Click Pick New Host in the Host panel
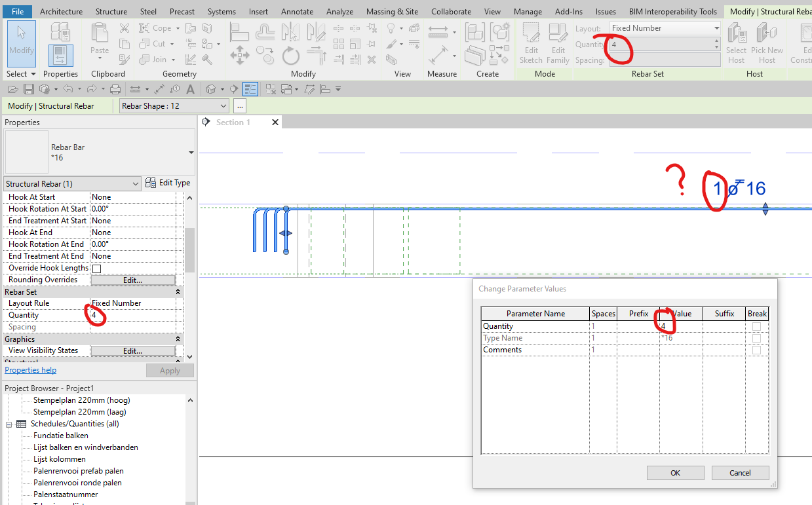Image resolution: width=812 pixels, height=505 pixels. click(767, 43)
